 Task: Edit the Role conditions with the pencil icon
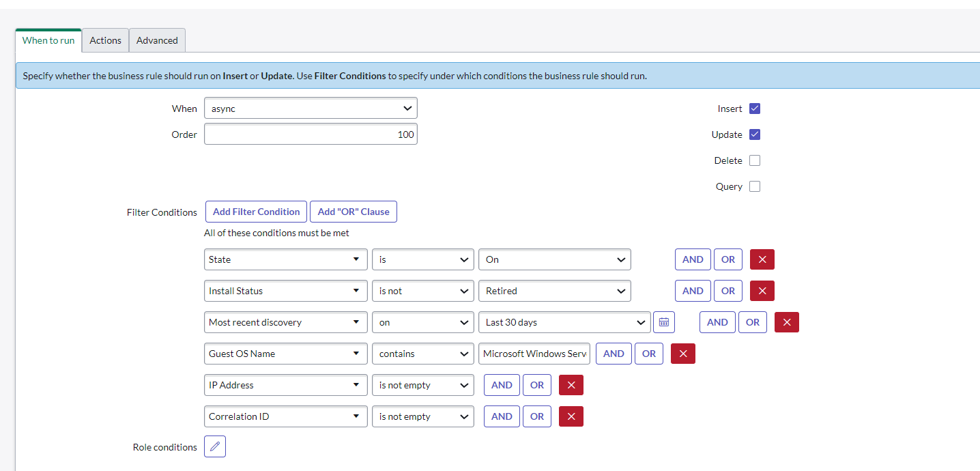(x=214, y=446)
